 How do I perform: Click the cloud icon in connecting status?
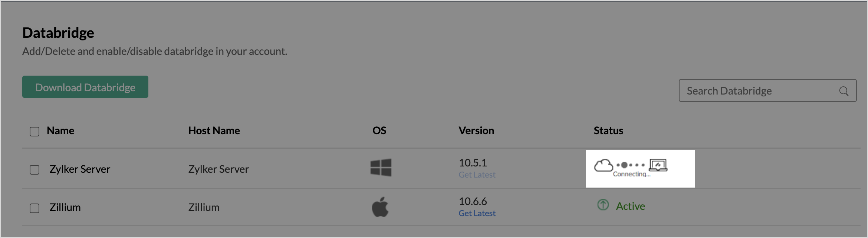click(x=604, y=165)
